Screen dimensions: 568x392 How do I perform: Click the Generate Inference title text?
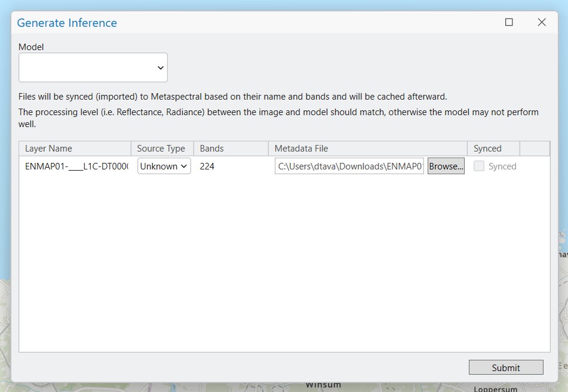(x=67, y=23)
